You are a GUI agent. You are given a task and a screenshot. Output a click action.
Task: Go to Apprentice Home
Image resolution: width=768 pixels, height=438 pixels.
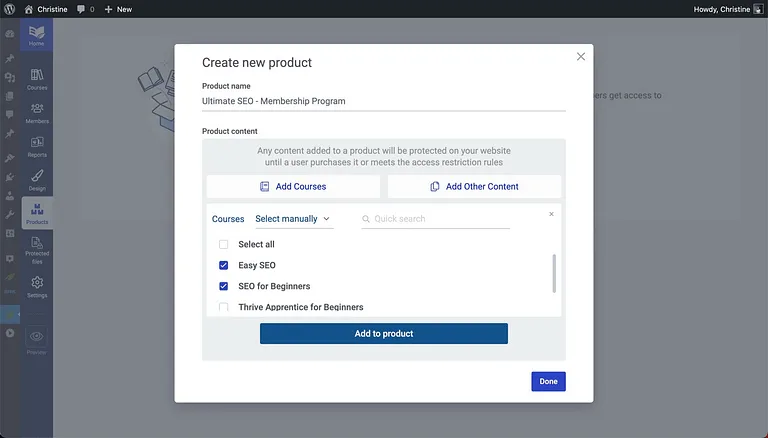pos(36,36)
